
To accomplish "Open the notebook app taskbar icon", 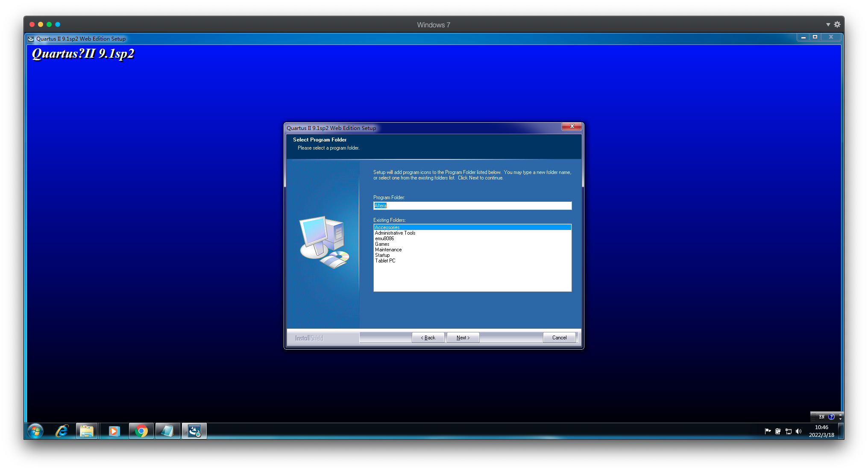I will (x=167, y=431).
